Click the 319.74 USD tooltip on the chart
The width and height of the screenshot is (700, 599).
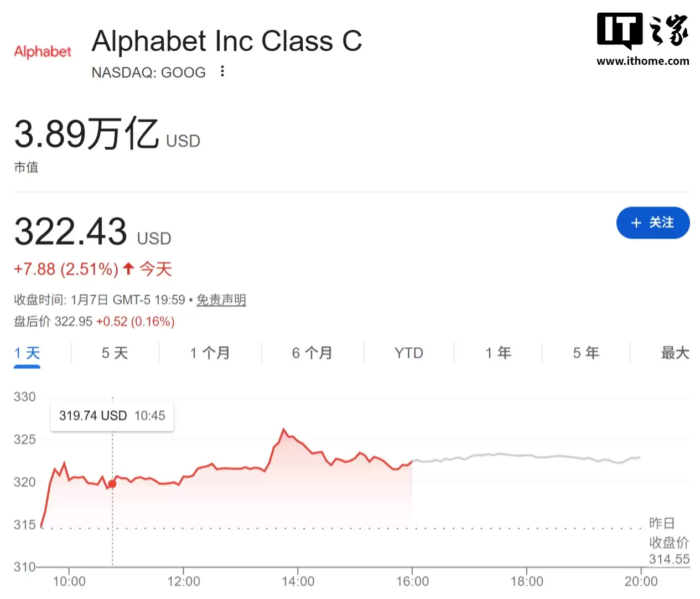coord(112,415)
